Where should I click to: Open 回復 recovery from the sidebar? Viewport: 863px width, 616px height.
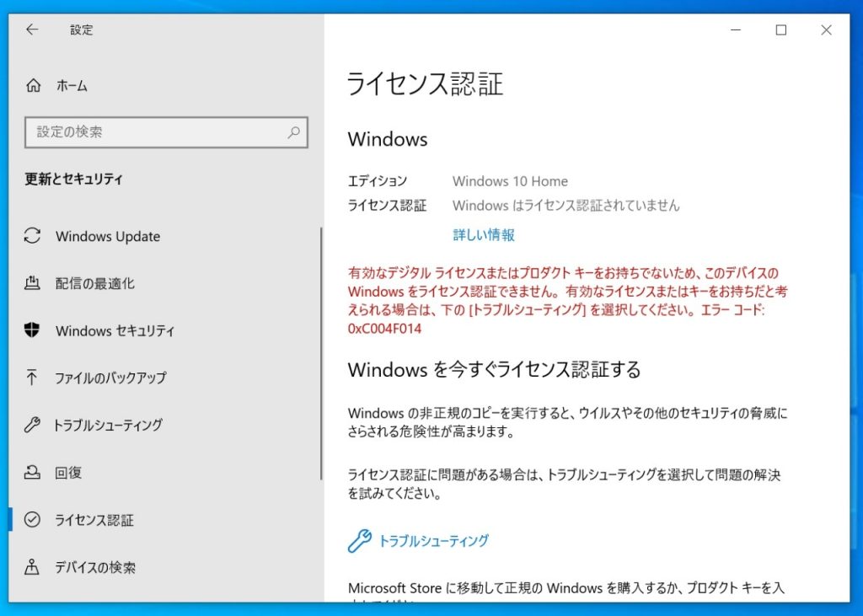click(x=67, y=473)
